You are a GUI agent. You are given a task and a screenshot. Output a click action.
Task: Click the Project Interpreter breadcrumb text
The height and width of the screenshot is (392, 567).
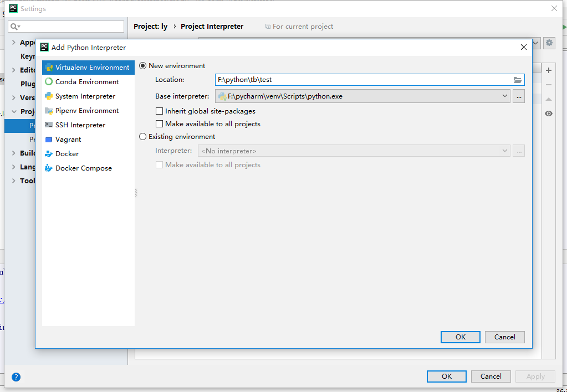[x=212, y=27]
